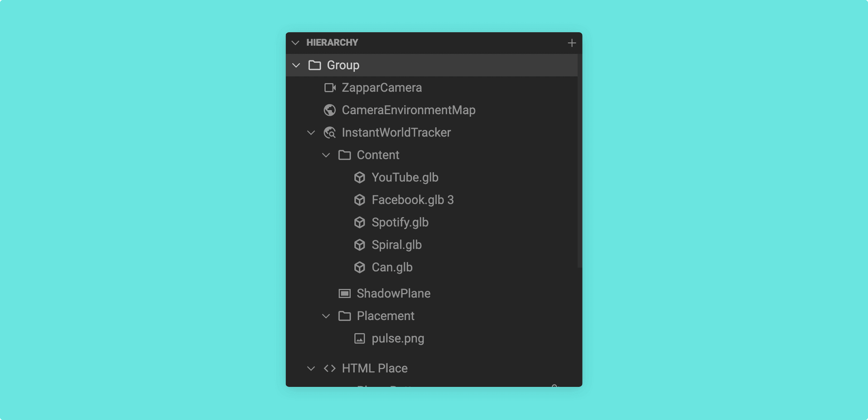Click the Hierarchy panel scrollbar
Viewport: 868px width, 420px height.
coord(580,161)
